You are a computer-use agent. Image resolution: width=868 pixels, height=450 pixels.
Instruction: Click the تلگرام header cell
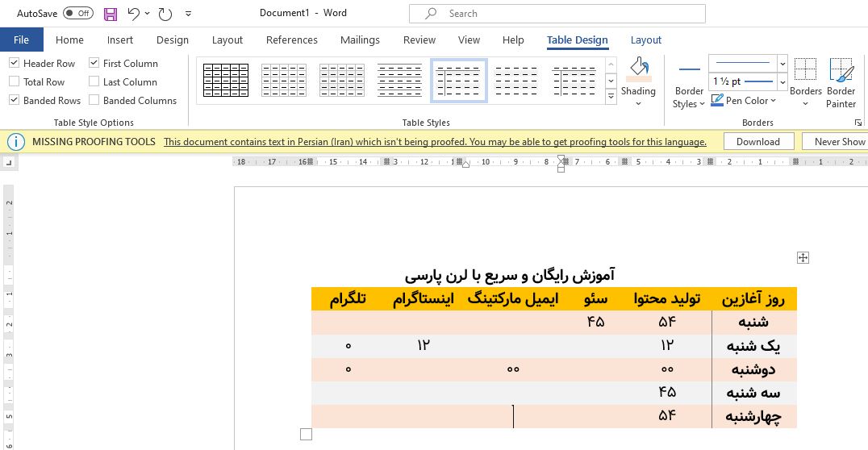click(348, 299)
